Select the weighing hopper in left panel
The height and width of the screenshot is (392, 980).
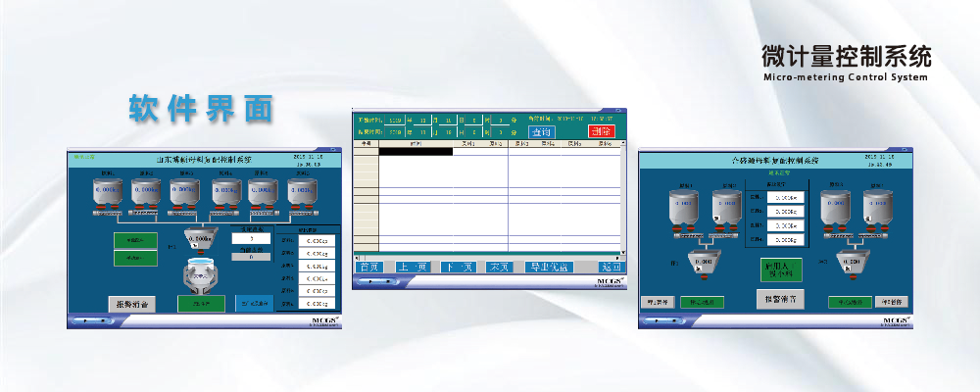click(x=199, y=237)
